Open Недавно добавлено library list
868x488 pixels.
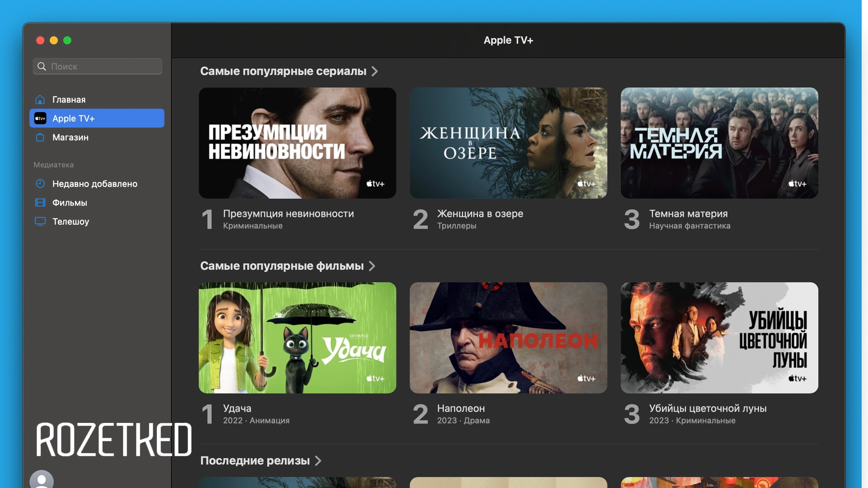click(97, 184)
